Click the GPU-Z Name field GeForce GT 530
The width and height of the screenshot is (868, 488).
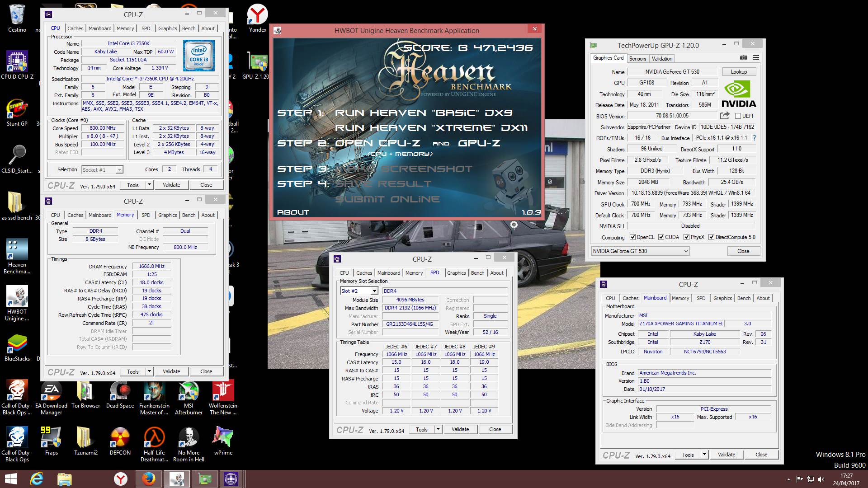672,72
